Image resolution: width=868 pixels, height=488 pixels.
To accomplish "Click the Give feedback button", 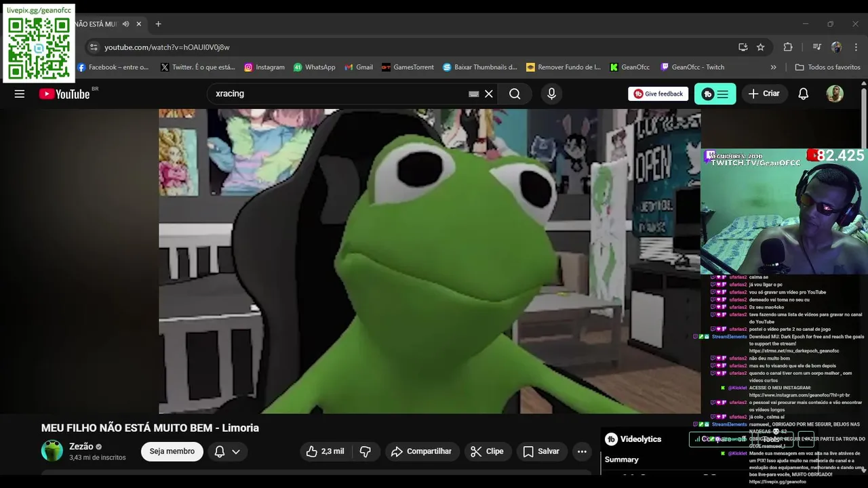I will [x=658, y=94].
